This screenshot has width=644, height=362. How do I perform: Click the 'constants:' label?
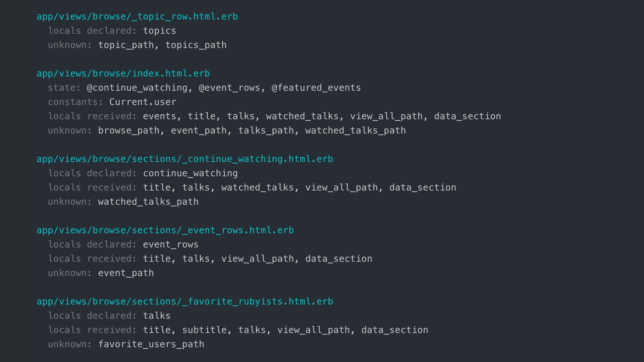click(x=75, y=102)
